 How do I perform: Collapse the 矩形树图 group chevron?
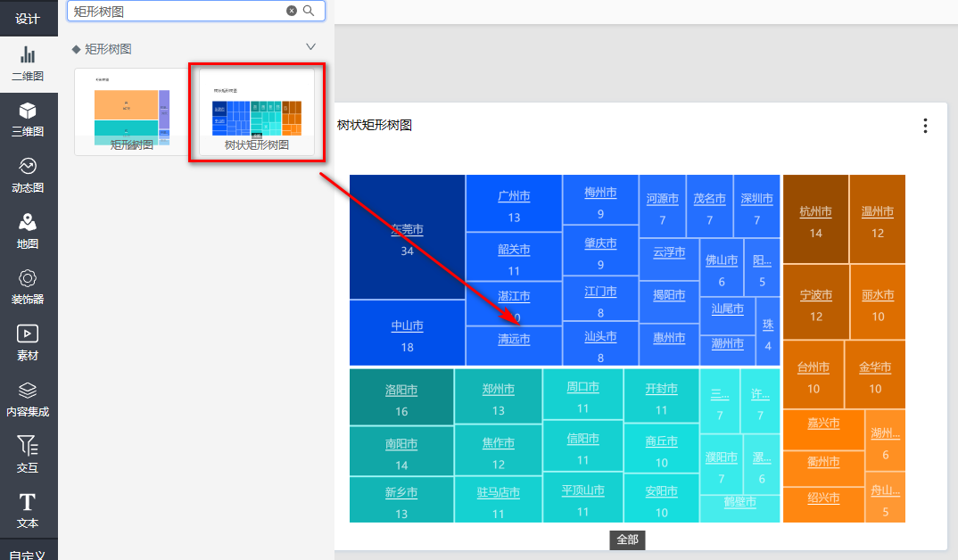(x=310, y=47)
